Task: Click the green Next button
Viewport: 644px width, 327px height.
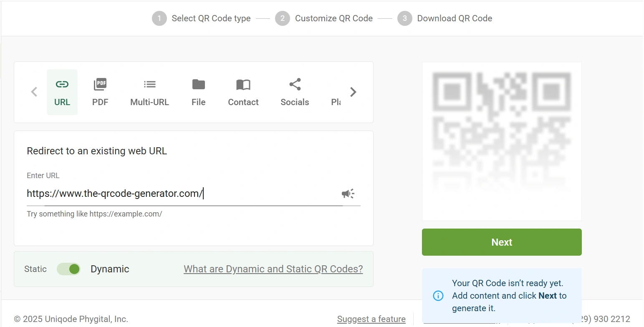Action: pyautogui.click(x=502, y=242)
